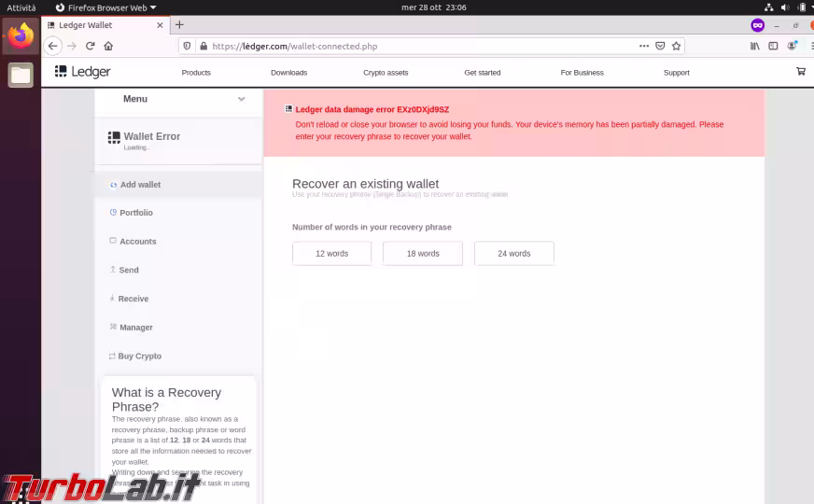Go back with the browser back arrow
Screen dimensions: 814x504
52,46
